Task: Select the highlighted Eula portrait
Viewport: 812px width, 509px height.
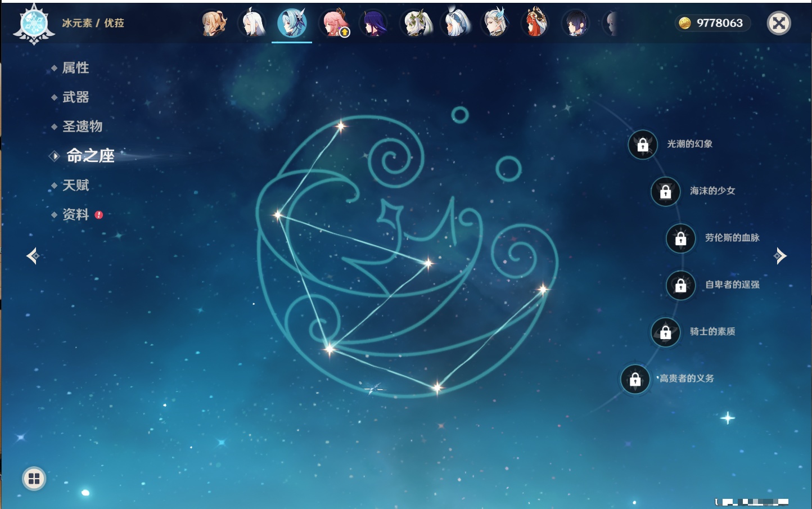Action: pyautogui.click(x=292, y=23)
